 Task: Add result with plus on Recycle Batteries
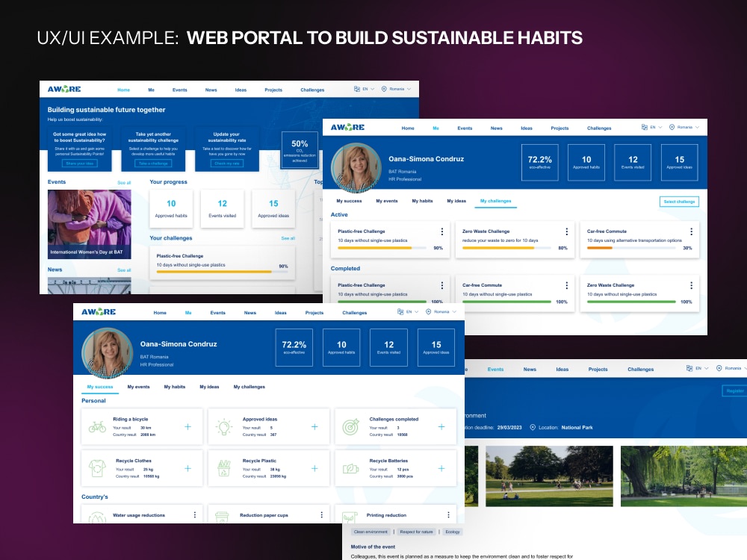coord(441,469)
